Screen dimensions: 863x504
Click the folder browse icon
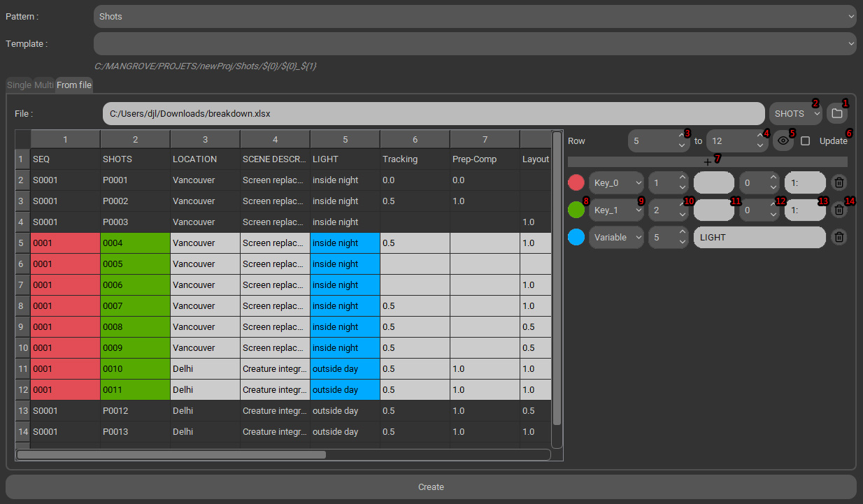pyautogui.click(x=837, y=113)
